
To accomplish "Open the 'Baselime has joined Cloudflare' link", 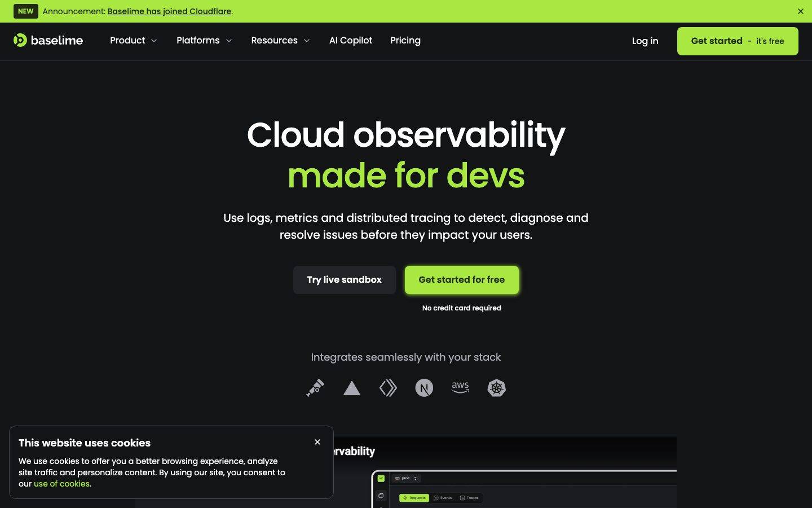I will [x=169, y=11].
